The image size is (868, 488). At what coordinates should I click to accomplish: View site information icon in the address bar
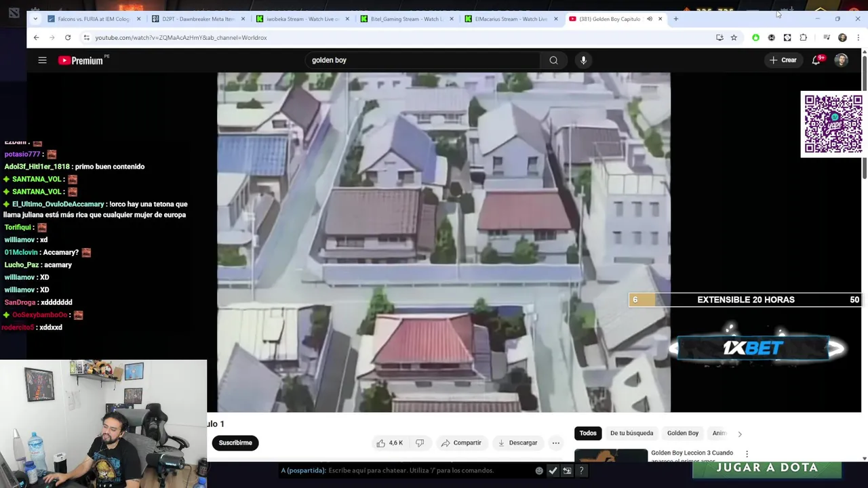(x=86, y=38)
